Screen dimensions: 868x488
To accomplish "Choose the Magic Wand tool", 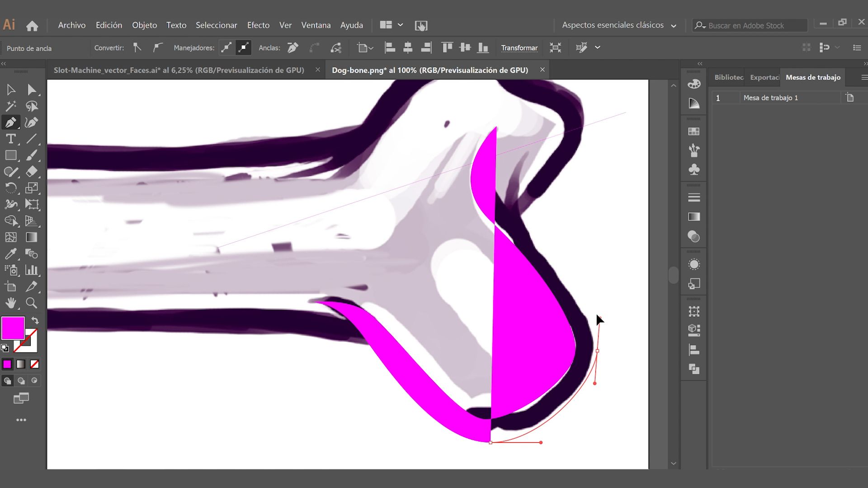I will [x=11, y=106].
